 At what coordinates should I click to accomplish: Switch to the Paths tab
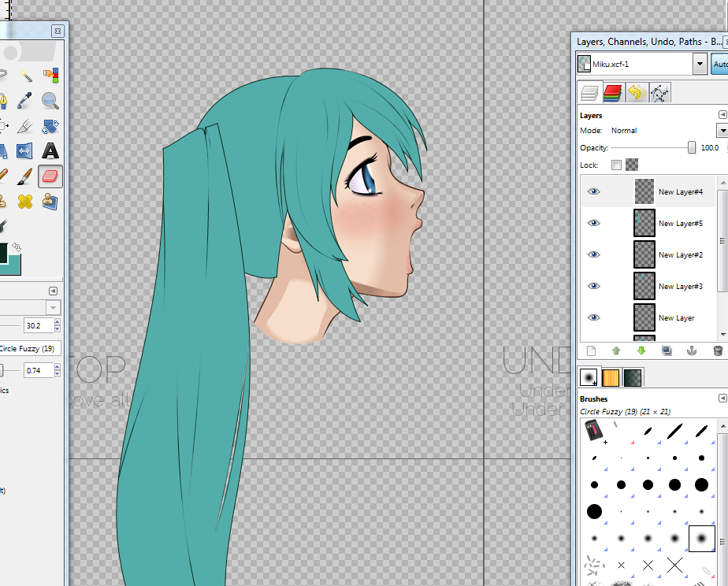coord(660,93)
